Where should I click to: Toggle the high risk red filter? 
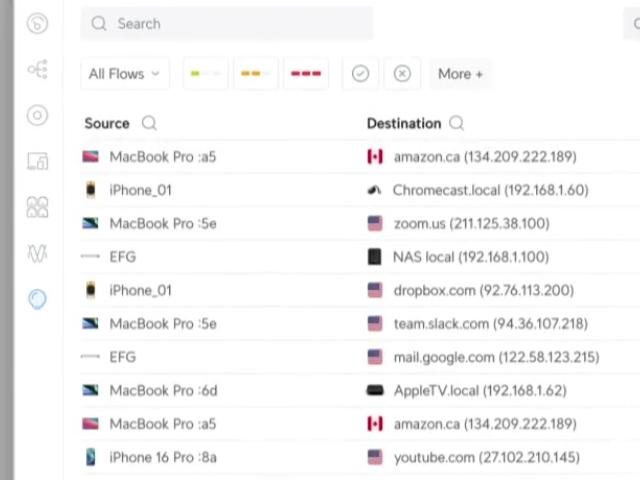pyautogui.click(x=306, y=74)
